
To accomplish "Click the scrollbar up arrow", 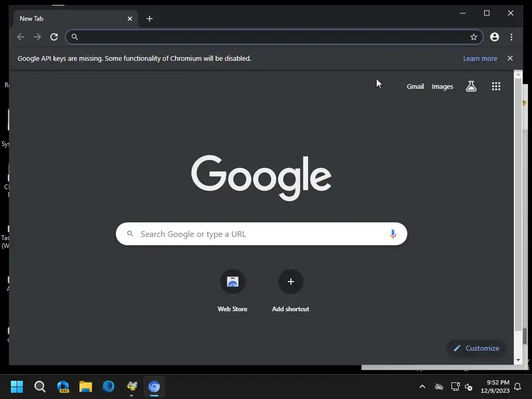I will click(518, 74).
